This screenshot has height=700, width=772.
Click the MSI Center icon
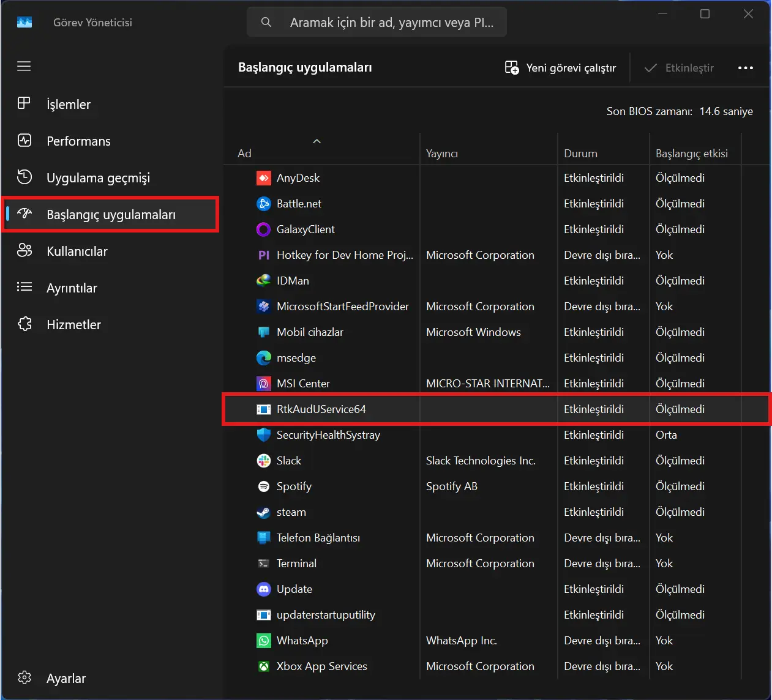pyautogui.click(x=263, y=384)
